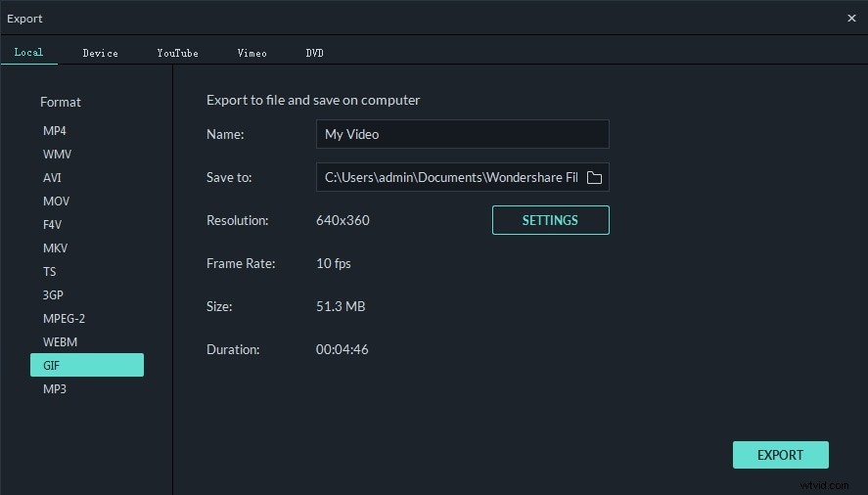The image size is (868, 495).
Task: Select MP3 audio format
Action: click(x=54, y=388)
